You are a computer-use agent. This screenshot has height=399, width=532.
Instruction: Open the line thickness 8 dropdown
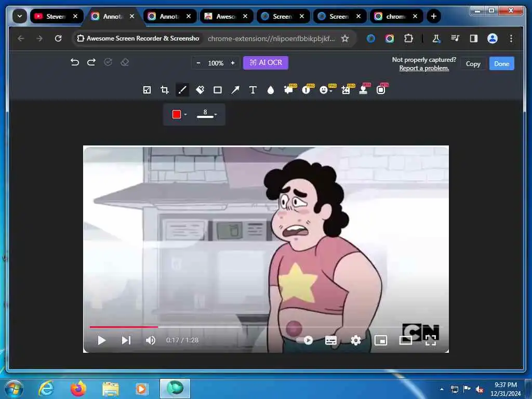pyautogui.click(x=207, y=114)
